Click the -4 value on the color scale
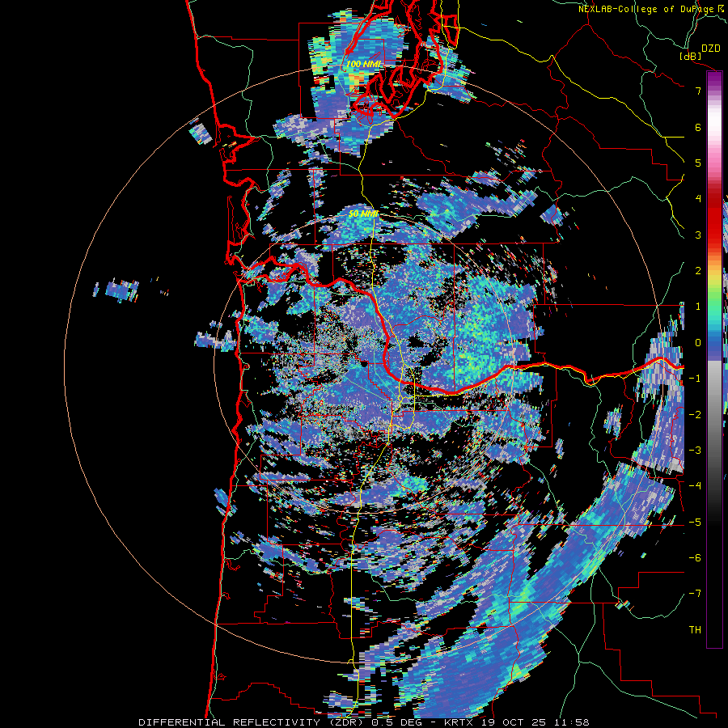Image resolution: width=728 pixels, height=728 pixels. tap(695, 485)
